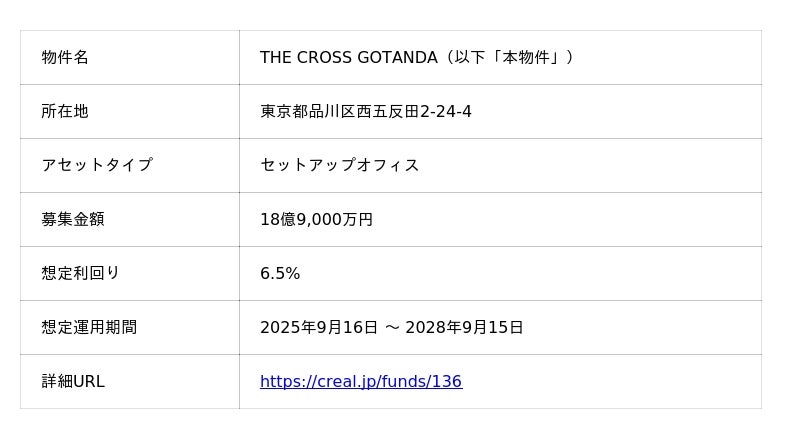Click the 詳細URL label cell
Screen dimensions: 800x439
73,381
